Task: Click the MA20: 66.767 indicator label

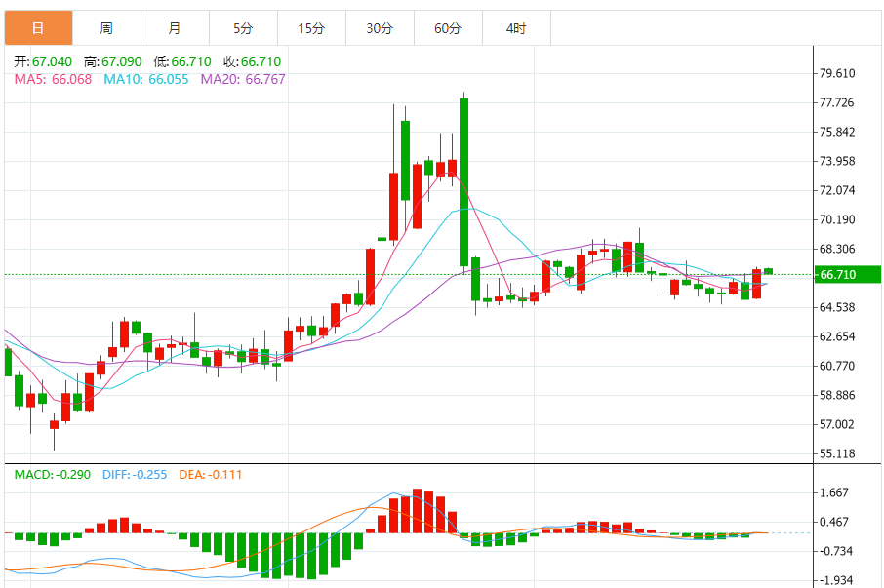Action: click(243, 79)
